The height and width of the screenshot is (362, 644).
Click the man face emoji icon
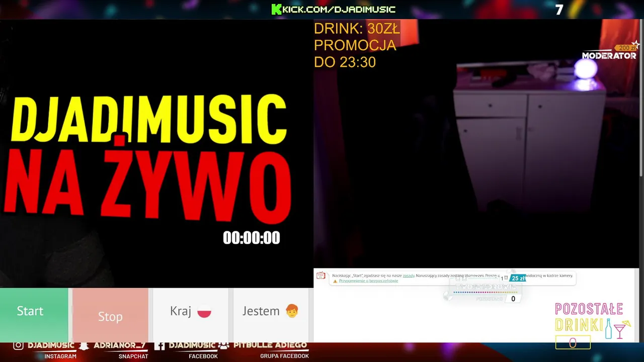292,311
